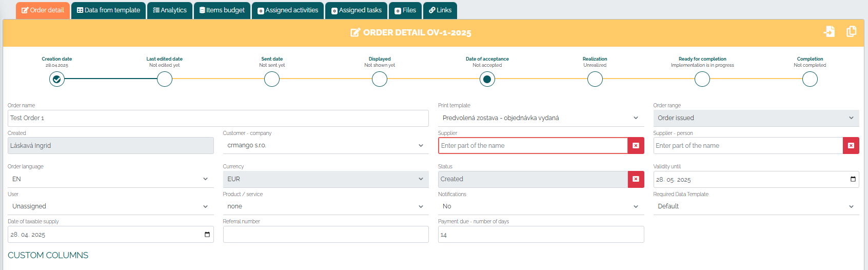Open the Assigned tasks tab
The image size is (868, 270).
tap(357, 10)
